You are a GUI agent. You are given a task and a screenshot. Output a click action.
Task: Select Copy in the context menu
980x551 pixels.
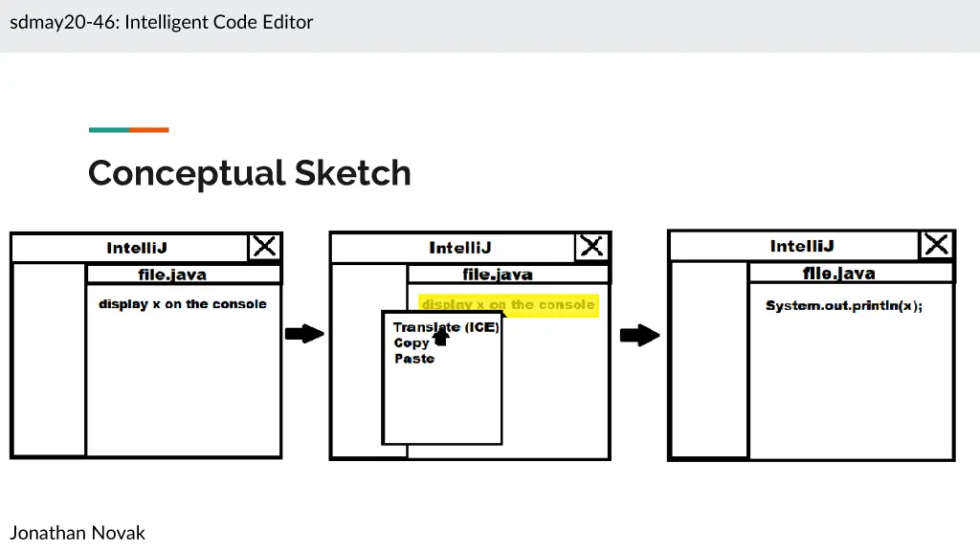point(411,342)
